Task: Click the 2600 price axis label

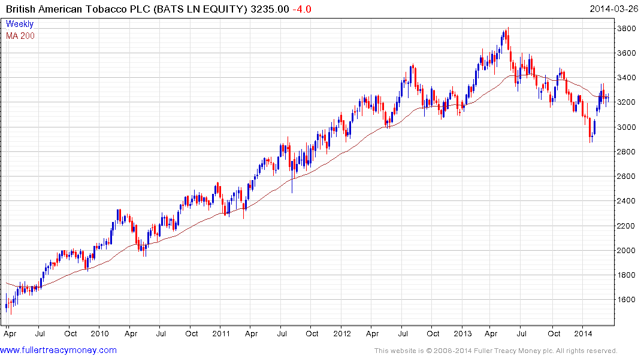Action: tap(627, 177)
